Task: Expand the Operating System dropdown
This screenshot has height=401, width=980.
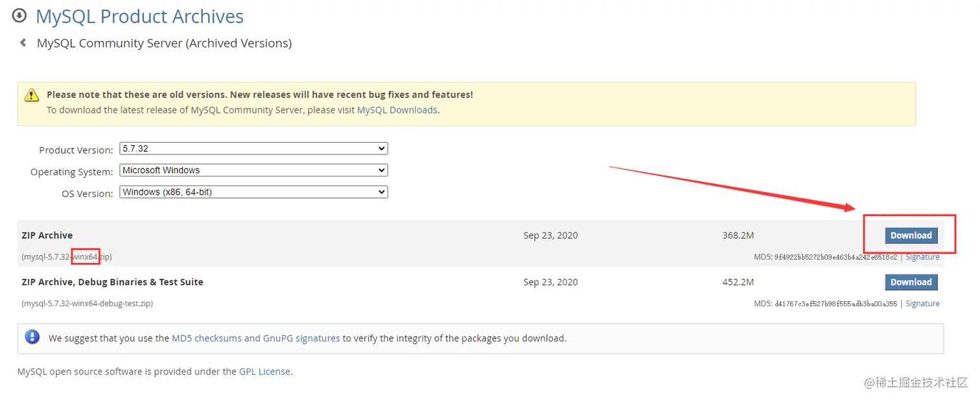Action: click(x=253, y=171)
